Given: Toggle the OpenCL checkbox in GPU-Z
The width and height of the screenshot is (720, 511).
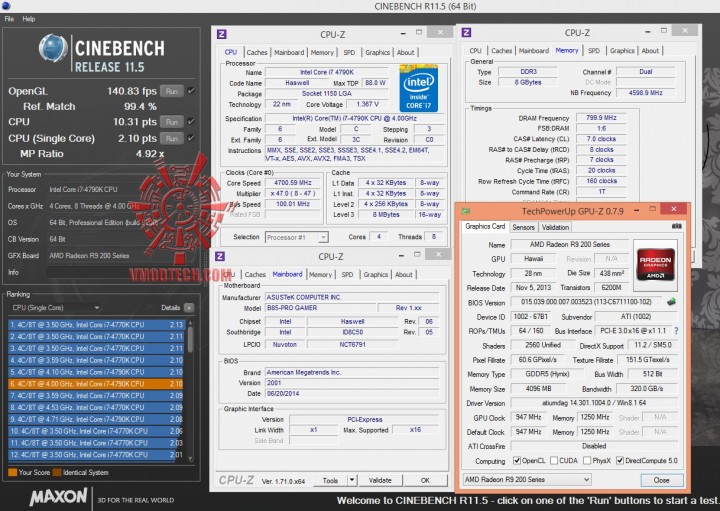Looking at the screenshot, I should click(517, 460).
